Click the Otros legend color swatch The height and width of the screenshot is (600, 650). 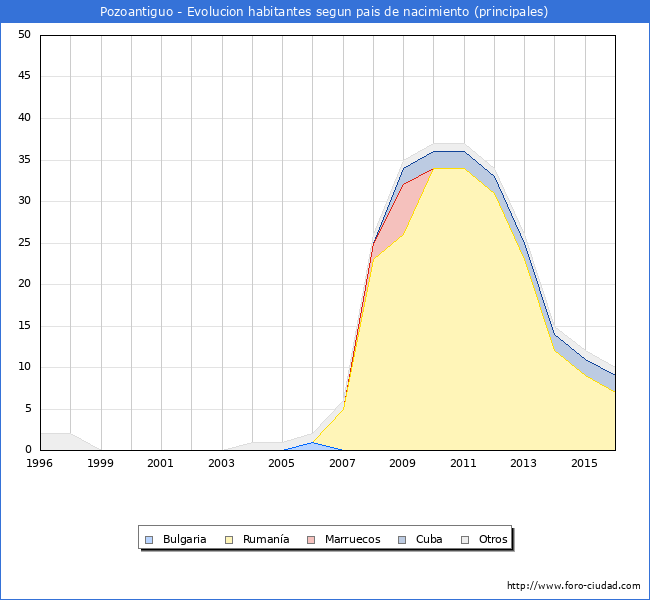465,539
